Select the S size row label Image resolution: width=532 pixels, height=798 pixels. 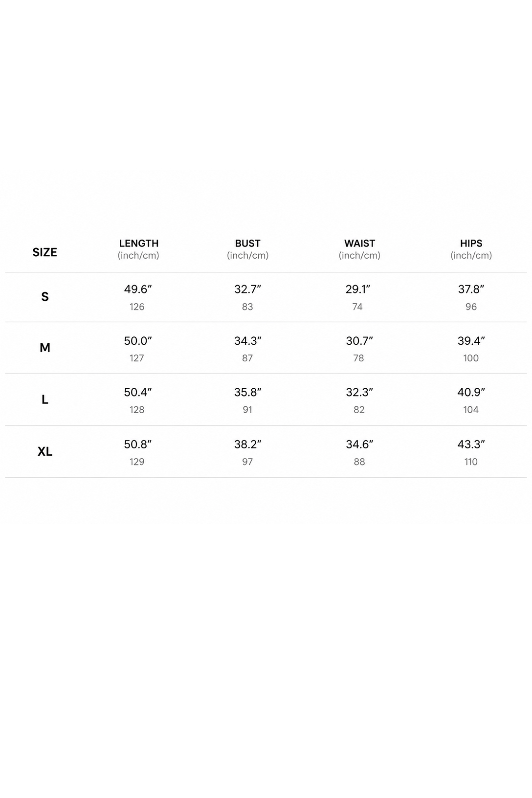coord(45,297)
